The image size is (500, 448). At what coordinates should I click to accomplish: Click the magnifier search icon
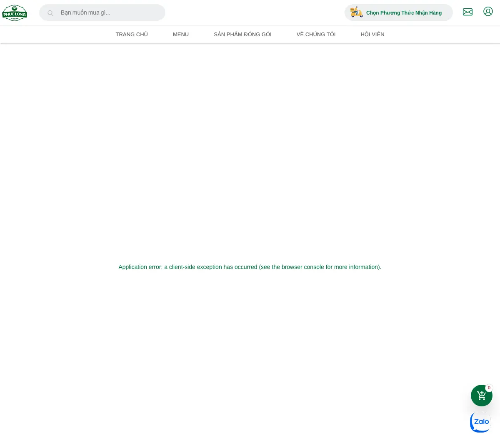click(50, 13)
